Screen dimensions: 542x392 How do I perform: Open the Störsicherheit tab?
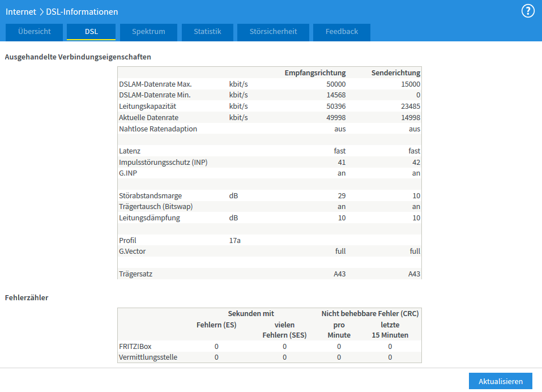[x=273, y=32]
